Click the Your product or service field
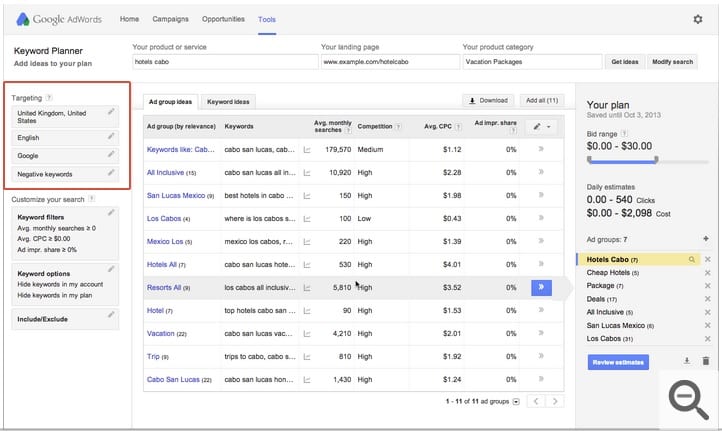Screen dimensions: 722x434 225,62
